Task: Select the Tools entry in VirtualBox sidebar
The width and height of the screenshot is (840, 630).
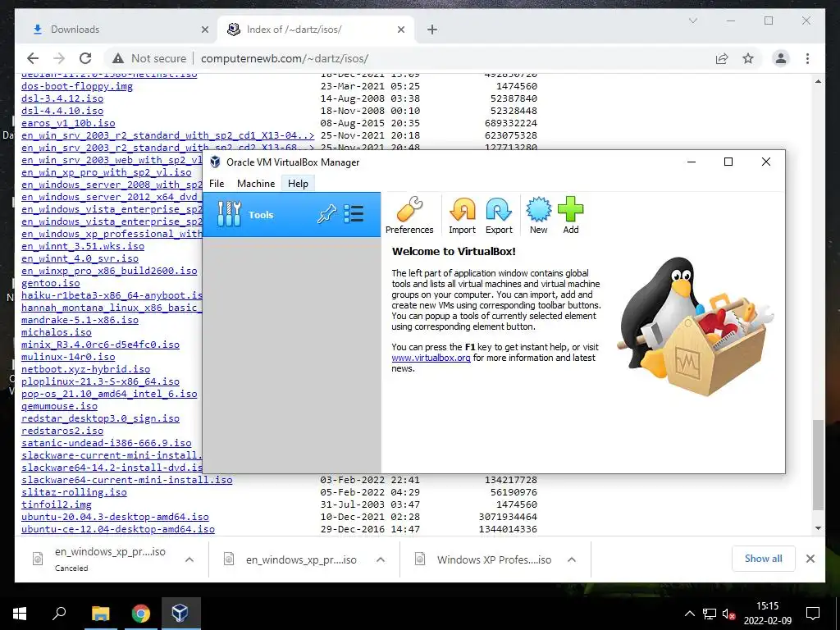Action: 291,214
